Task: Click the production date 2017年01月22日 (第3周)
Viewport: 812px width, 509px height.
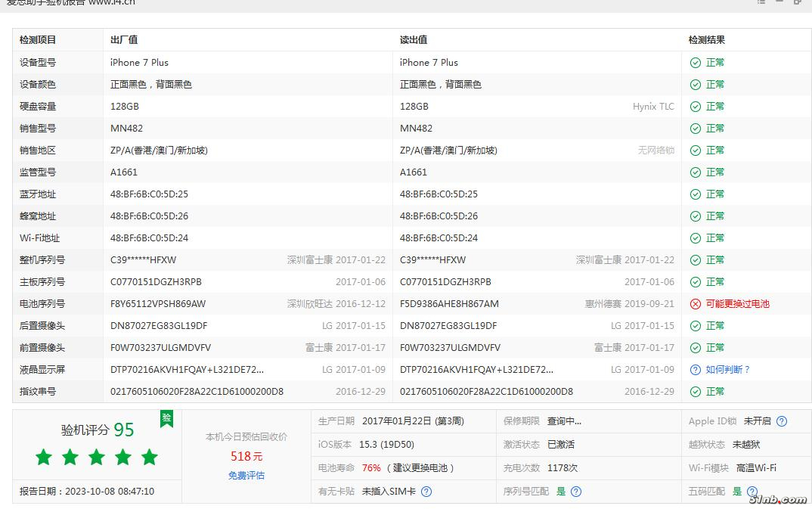Action: [413, 421]
